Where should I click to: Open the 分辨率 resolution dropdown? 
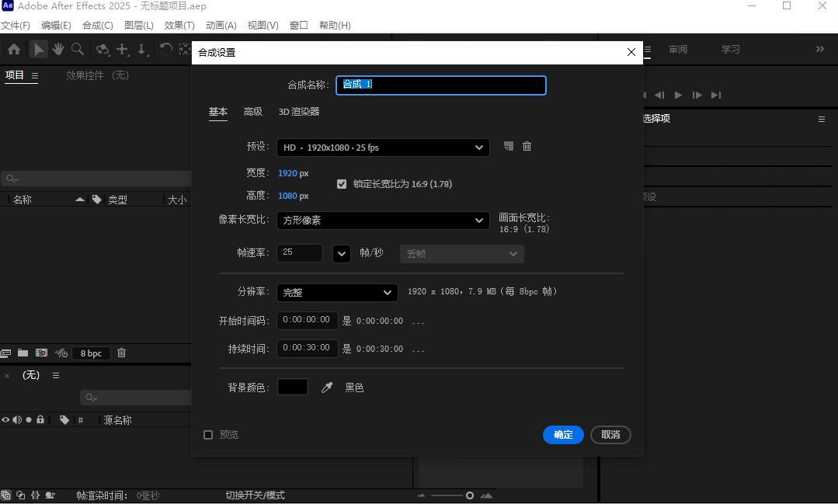click(x=337, y=292)
